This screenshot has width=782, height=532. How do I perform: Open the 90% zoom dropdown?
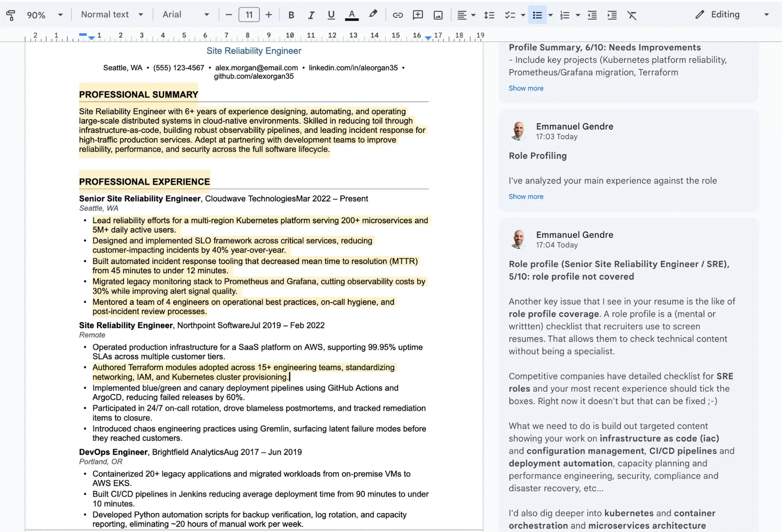[x=45, y=15]
